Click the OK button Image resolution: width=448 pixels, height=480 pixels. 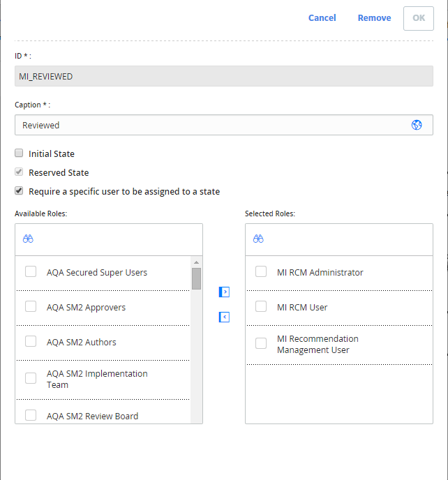point(419,18)
